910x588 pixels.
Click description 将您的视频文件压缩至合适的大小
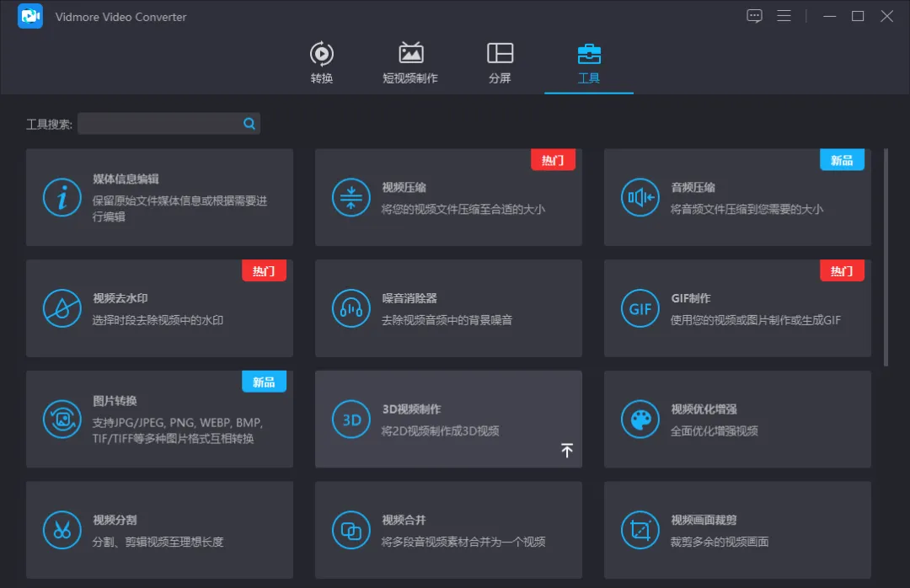(463, 209)
